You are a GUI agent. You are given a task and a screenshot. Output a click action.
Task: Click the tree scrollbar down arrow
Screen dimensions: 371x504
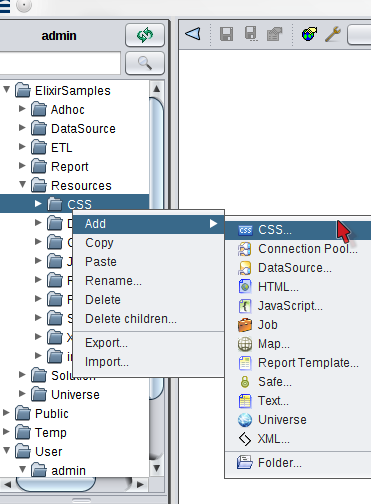[157, 468]
